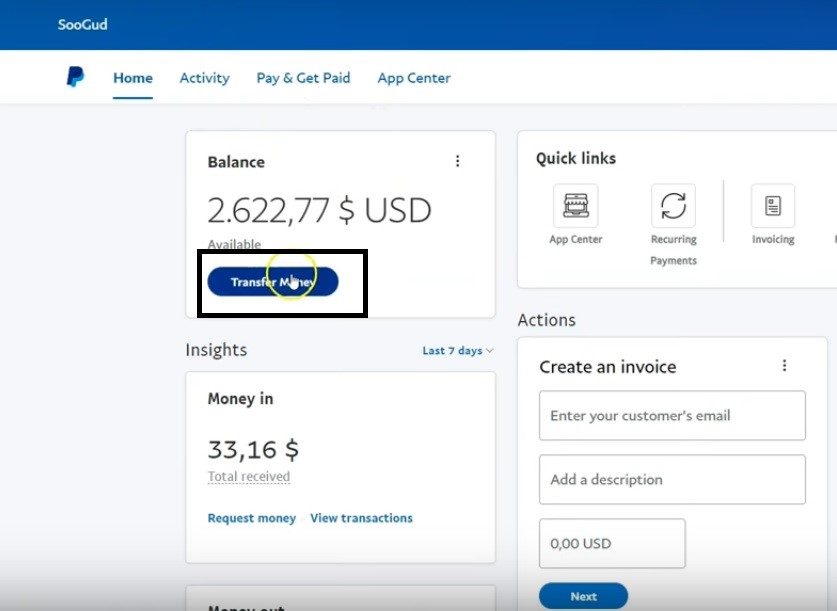Click the Next button in invoice form
Screen dimensions: 837x611
tap(583, 596)
